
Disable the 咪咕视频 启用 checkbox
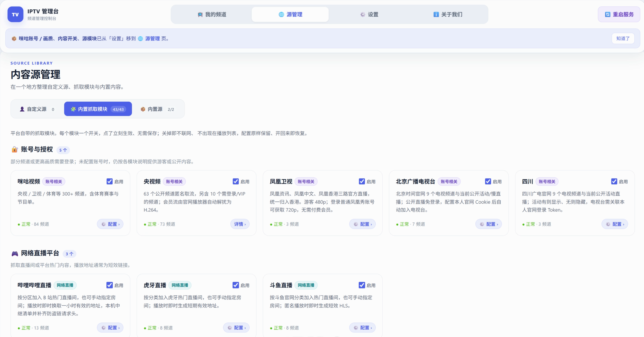pos(110,181)
